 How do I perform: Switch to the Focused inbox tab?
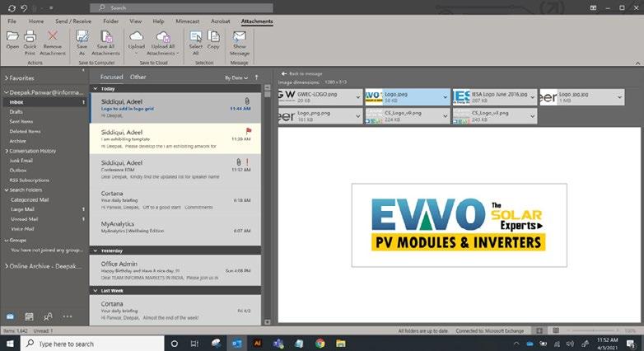point(111,77)
